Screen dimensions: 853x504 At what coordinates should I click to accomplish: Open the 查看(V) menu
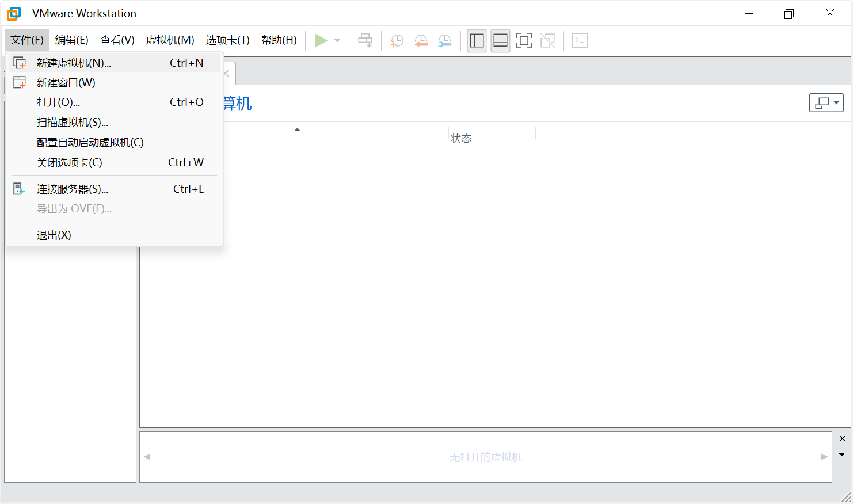[117, 40]
